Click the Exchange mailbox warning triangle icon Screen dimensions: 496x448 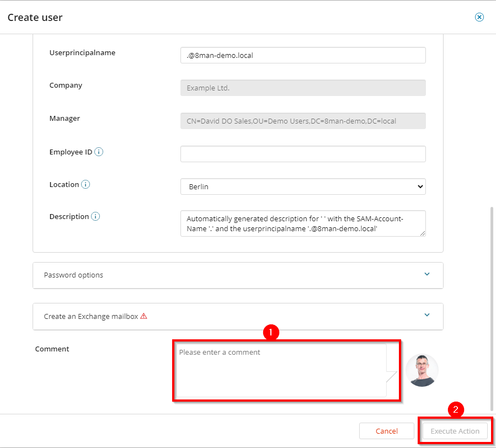143,317
